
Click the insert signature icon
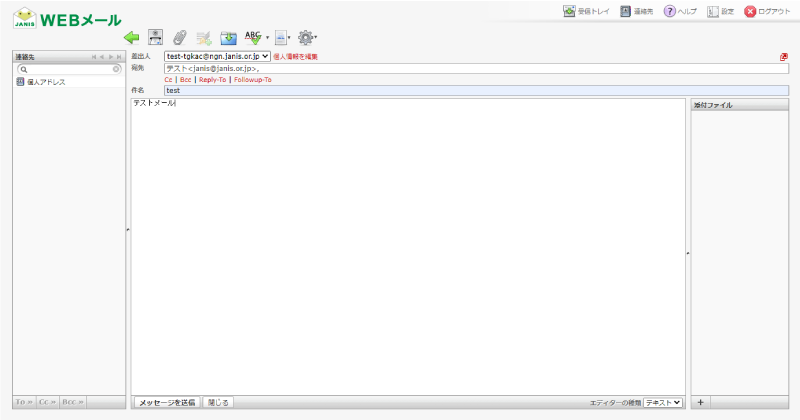204,38
